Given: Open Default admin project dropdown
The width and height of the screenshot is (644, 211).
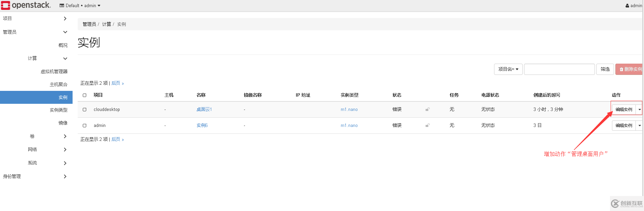Looking at the screenshot, I should [80, 6].
